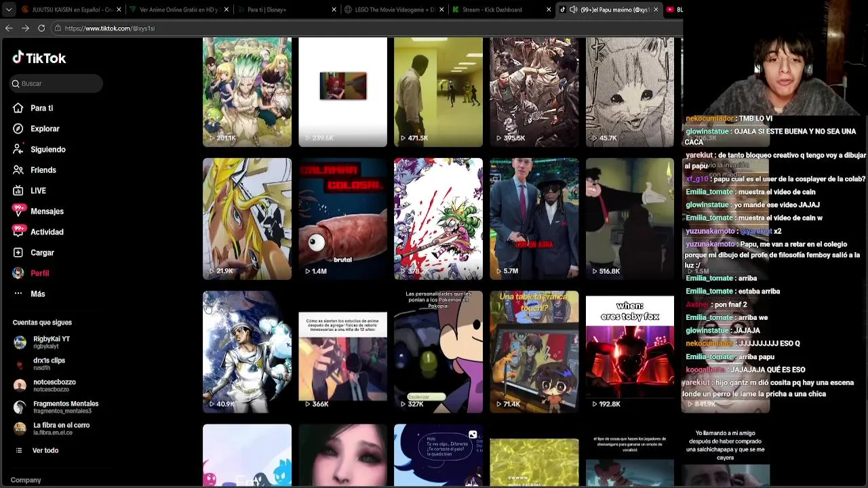Open video thumbnail with 471.5K views

(x=438, y=92)
